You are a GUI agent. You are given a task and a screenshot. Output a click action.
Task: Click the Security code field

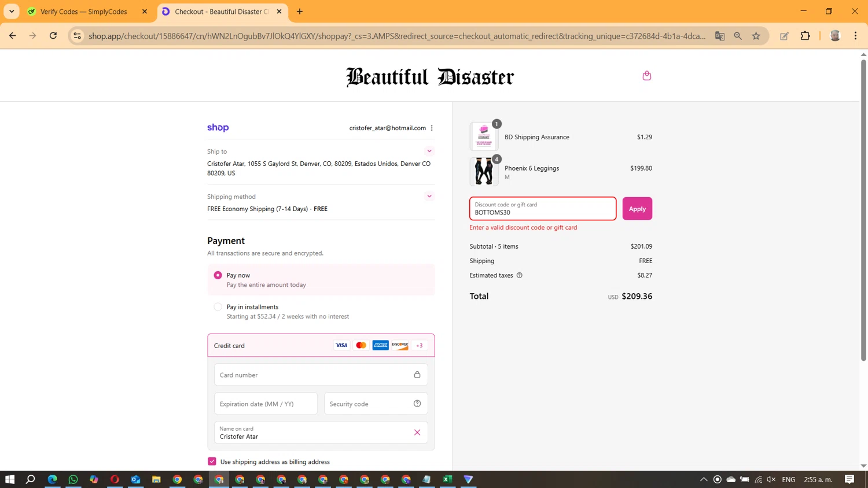(376, 404)
